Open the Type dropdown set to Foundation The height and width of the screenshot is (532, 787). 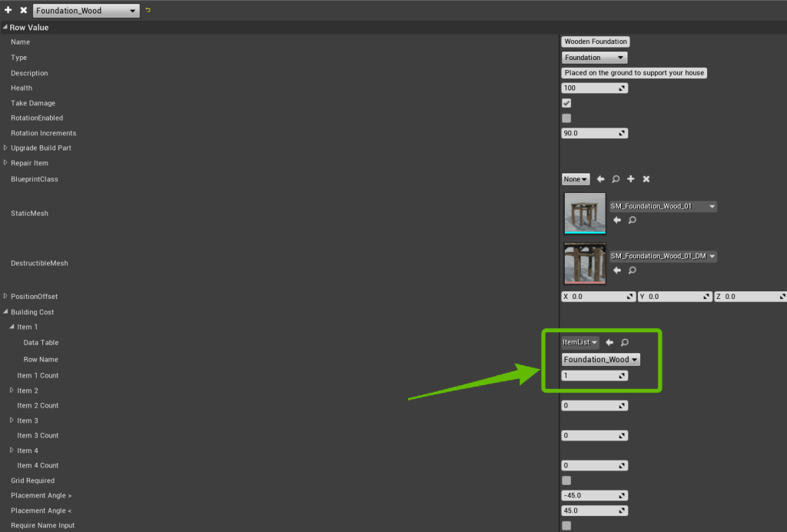tap(594, 57)
